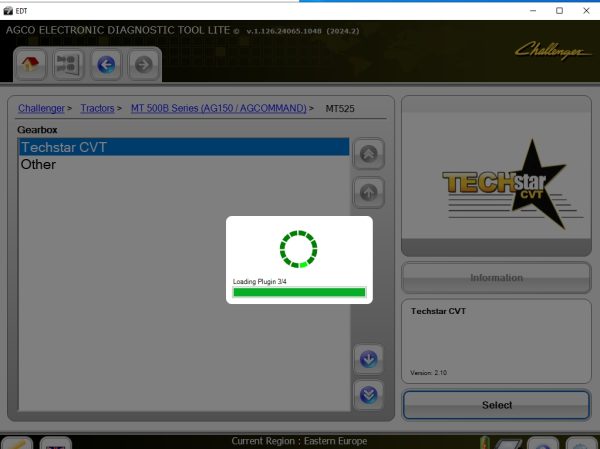Move selection down one item arrow
600x449 pixels.
click(x=368, y=359)
